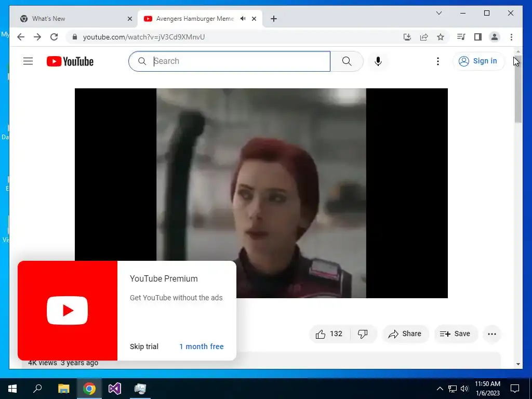532x399 pixels.
Task: Dislike the video with thumbs-down
Action: [x=363, y=334]
